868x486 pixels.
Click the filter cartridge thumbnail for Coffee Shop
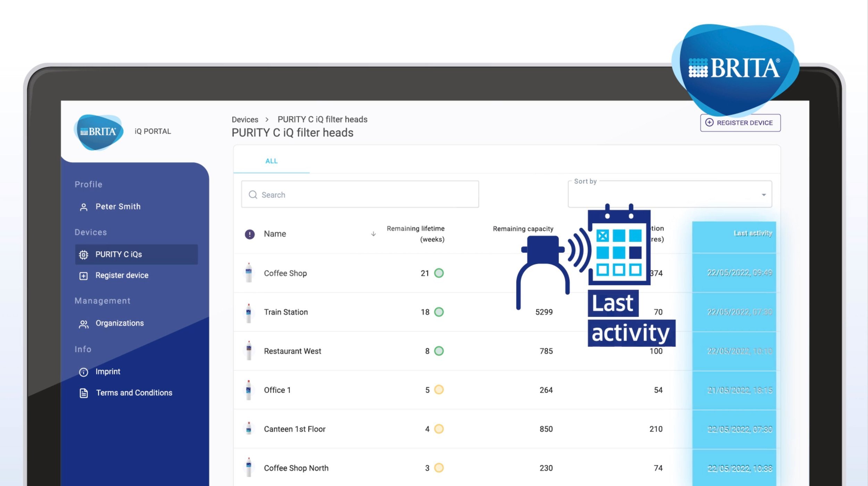tap(249, 273)
